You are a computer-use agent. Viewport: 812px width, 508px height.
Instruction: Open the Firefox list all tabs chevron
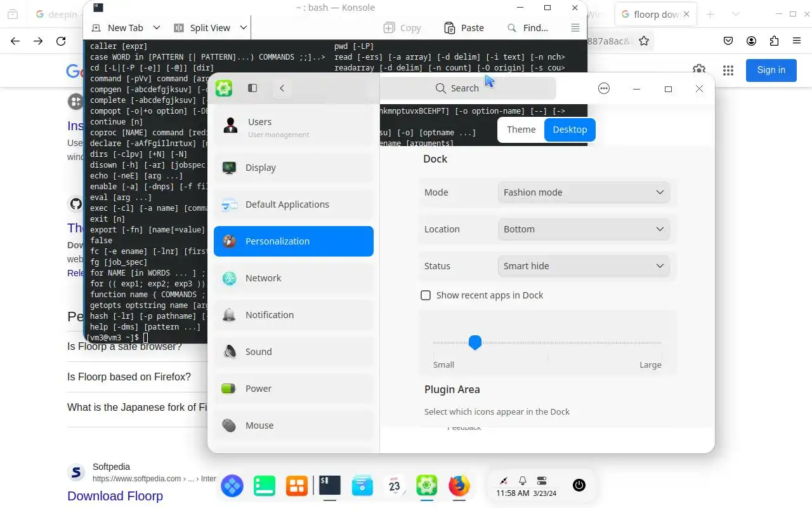point(736,14)
